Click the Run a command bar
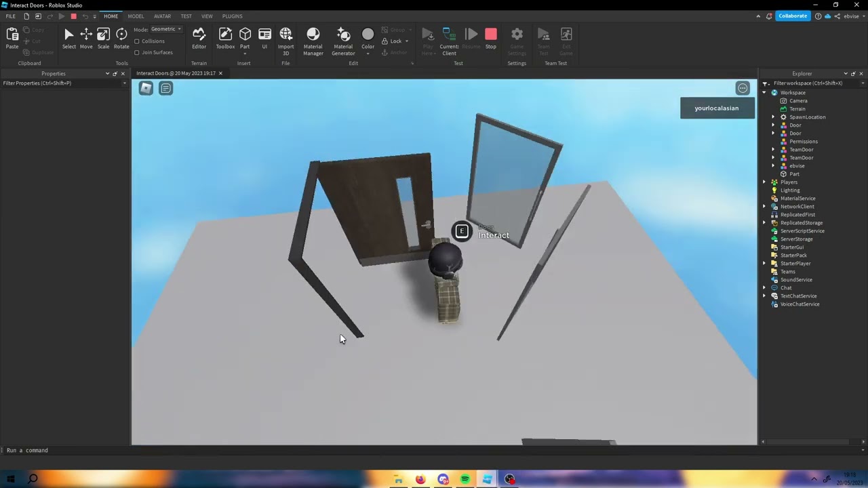This screenshot has width=868, height=488. coord(434,450)
